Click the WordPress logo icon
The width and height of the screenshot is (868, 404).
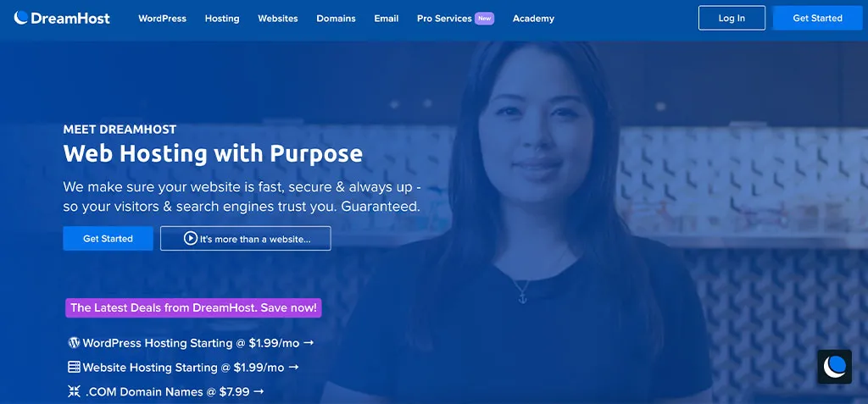(x=75, y=342)
